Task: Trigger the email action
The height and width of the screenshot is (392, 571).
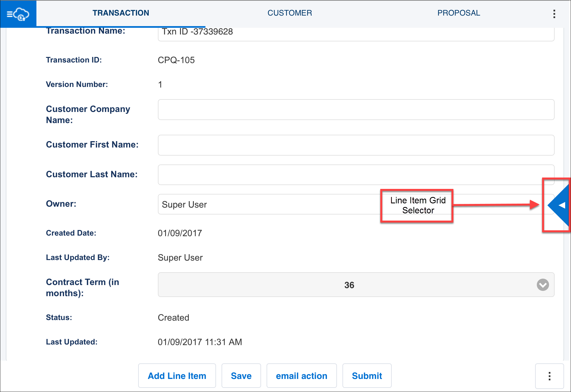Action: point(302,376)
